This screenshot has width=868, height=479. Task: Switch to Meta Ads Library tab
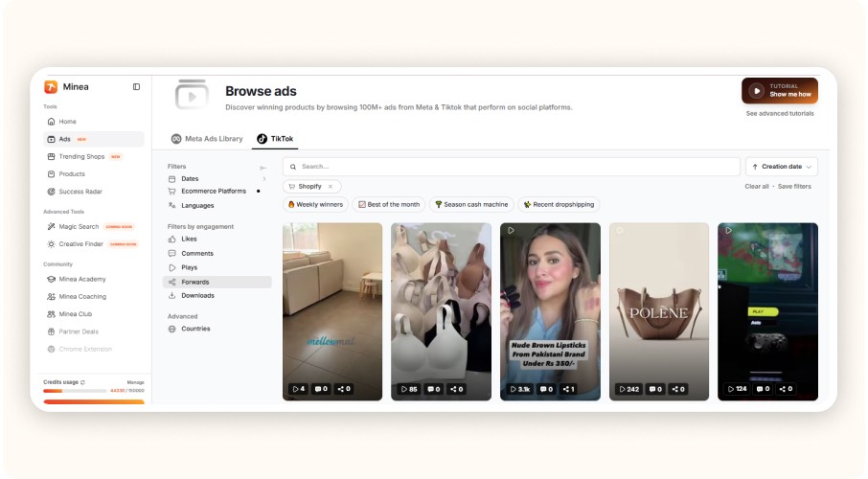click(207, 139)
